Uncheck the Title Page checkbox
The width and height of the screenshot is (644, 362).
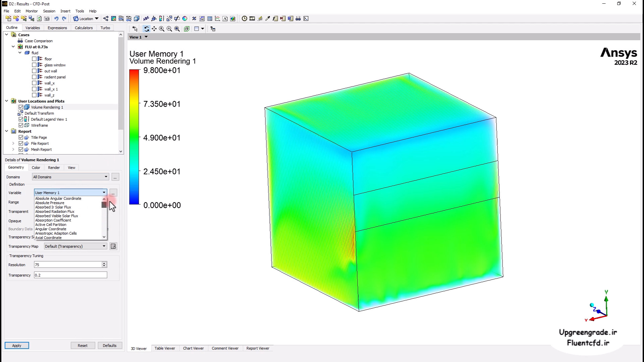click(x=21, y=137)
